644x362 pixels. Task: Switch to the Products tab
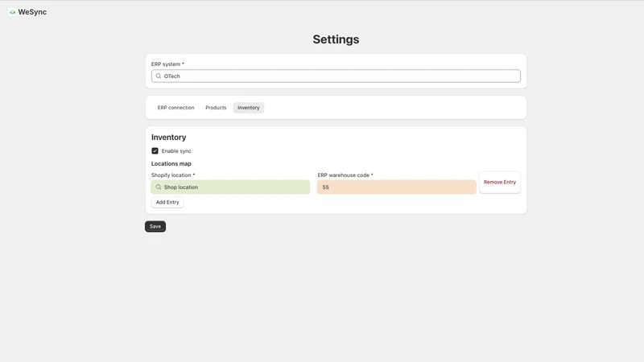point(216,108)
